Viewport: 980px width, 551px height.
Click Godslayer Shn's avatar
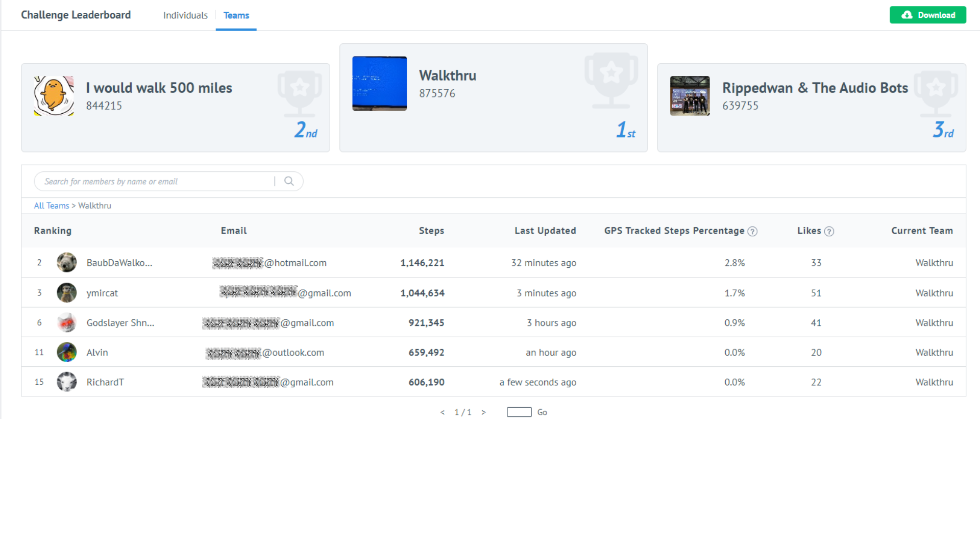(66, 322)
